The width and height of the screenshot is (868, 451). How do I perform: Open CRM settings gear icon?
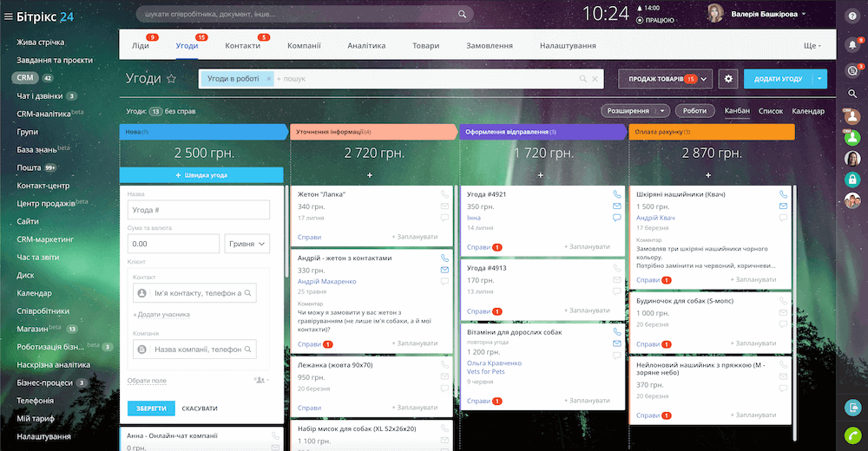click(x=728, y=79)
